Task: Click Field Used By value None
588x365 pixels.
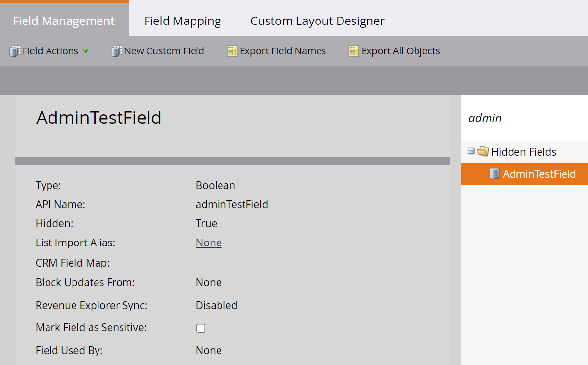Action: tap(209, 350)
